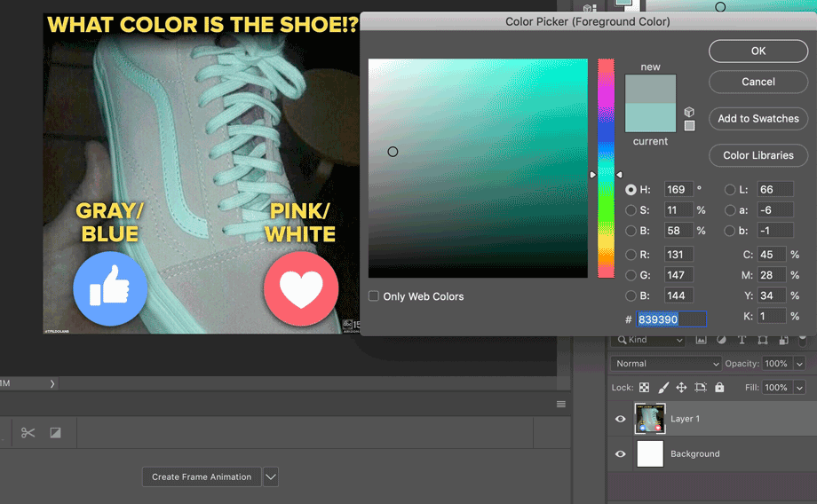Image resolution: width=817 pixels, height=504 pixels.
Task: Open the timeline panel hamburger menu
Action: click(x=561, y=405)
